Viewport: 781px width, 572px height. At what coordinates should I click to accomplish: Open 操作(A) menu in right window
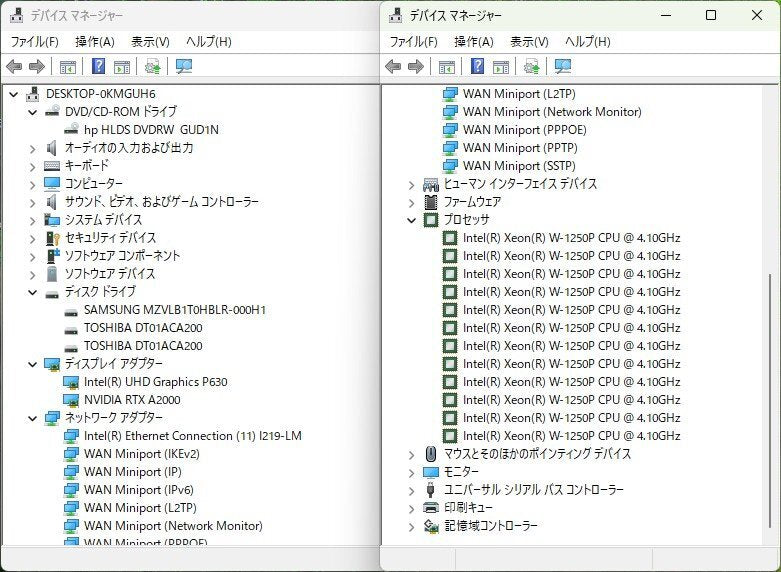pyautogui.click(x=474, y=41)
